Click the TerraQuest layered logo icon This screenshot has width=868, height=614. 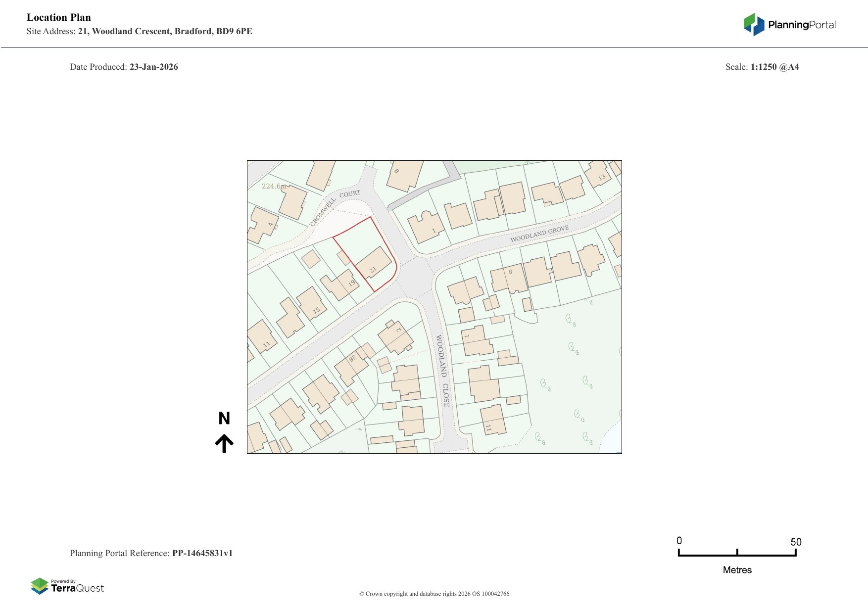coord(40,586)
